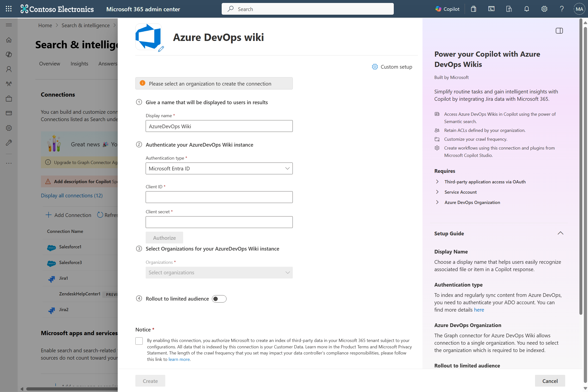This screenshot has height=392, width=588.
Task: Open the app launcher waffle icon
Action: (9, 9)
